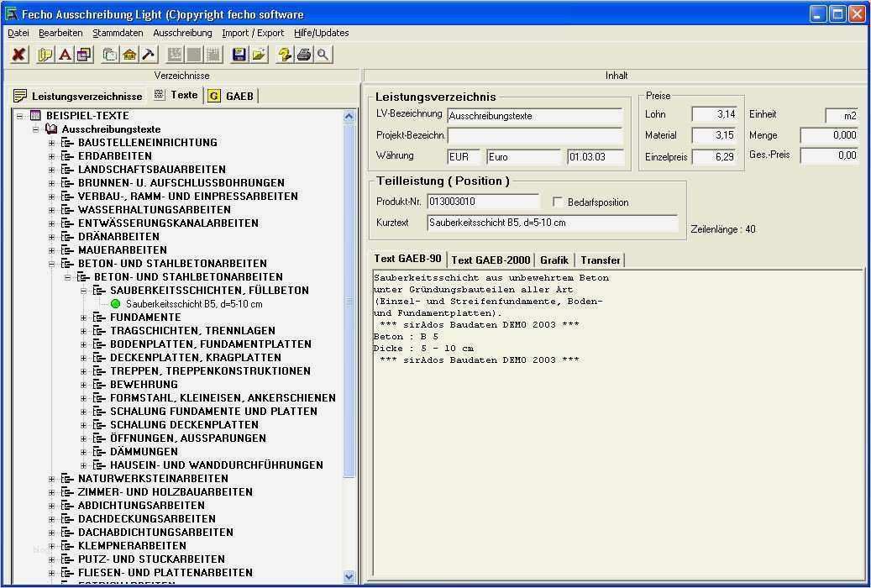Click the printer icon

point(304,55)
